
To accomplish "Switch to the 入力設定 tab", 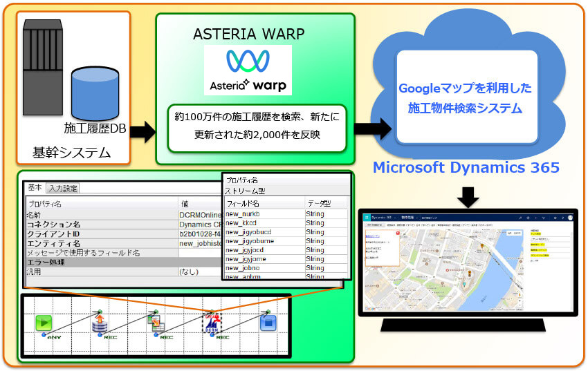I will pyautogui.click(x=63, y=189).
